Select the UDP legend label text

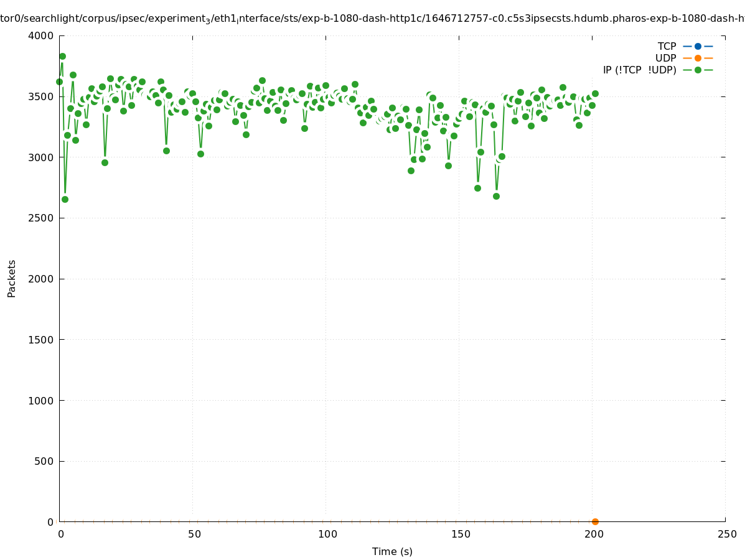pyautogui.click(x=665, y=58)
